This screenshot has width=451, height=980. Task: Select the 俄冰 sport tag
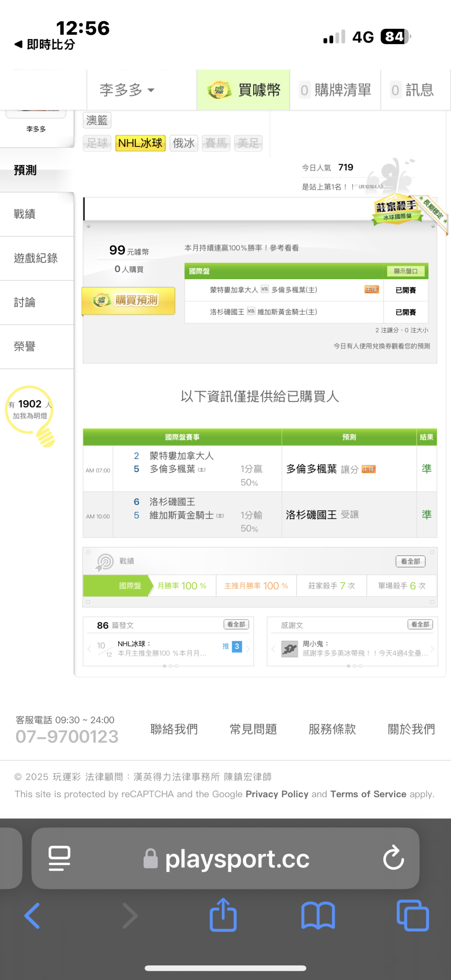click(x=184, y=143)
